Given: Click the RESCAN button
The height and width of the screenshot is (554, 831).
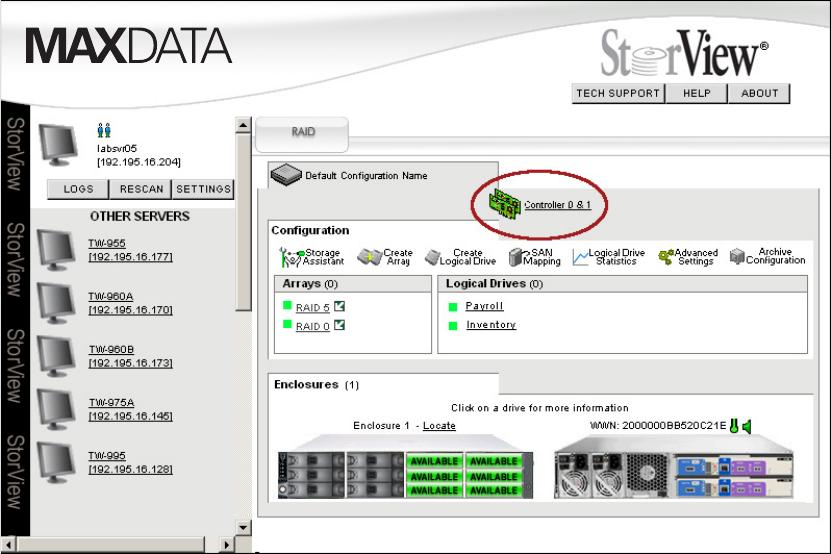Looking at the screenshot, I should [x=141, y=189].
